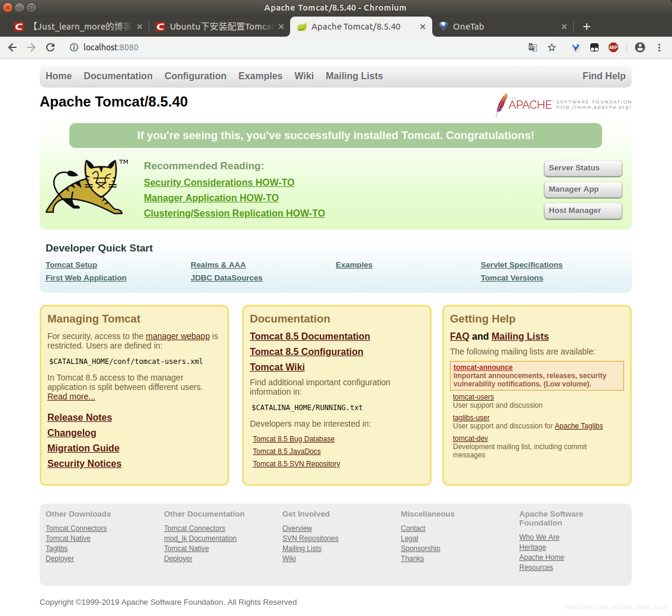The height and width of the screenshot is (616, 672).
Task: Open the tomcat-dev mailing list link
Action: coord(470,438)
